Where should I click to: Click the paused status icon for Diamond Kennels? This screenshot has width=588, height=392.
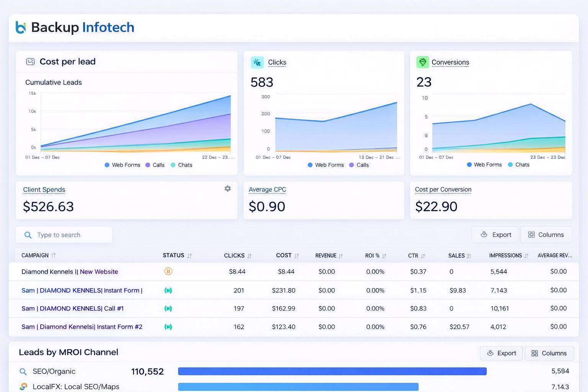point(168,271)
